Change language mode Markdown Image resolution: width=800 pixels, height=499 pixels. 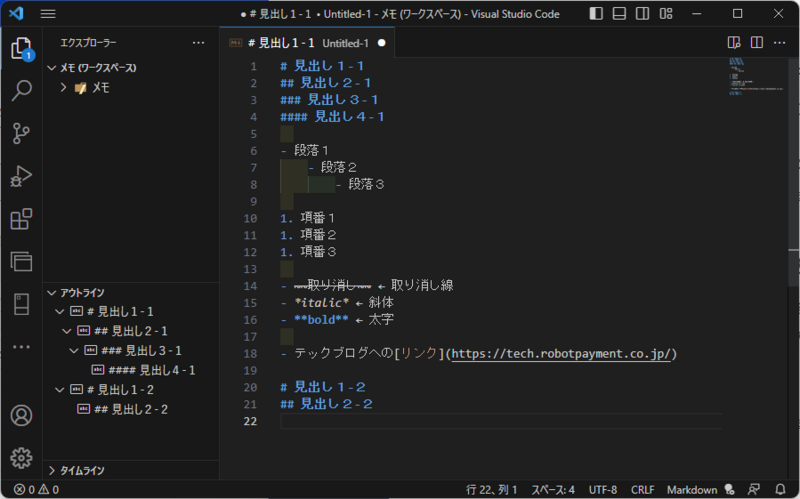point(692,489)
